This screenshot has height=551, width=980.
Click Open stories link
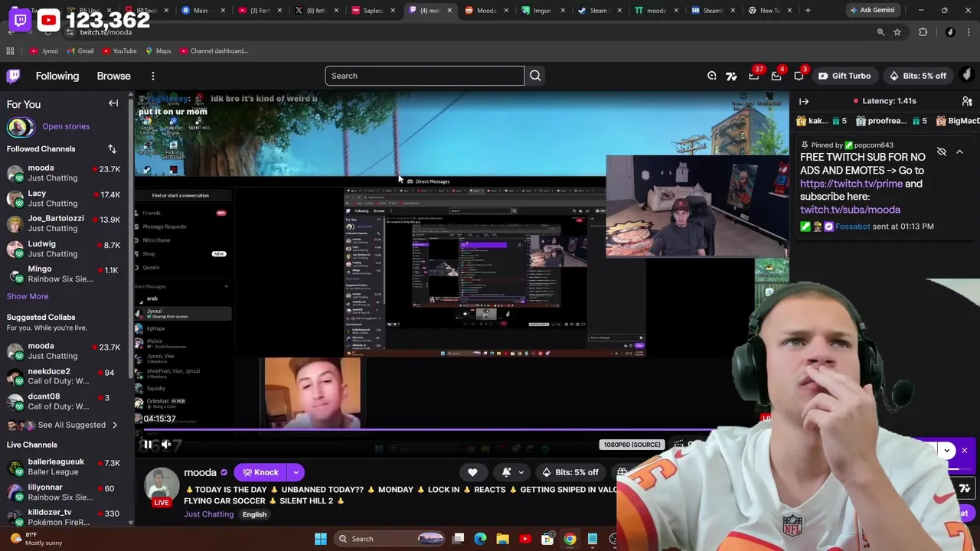pyautogui.click(x=66, y=126)
